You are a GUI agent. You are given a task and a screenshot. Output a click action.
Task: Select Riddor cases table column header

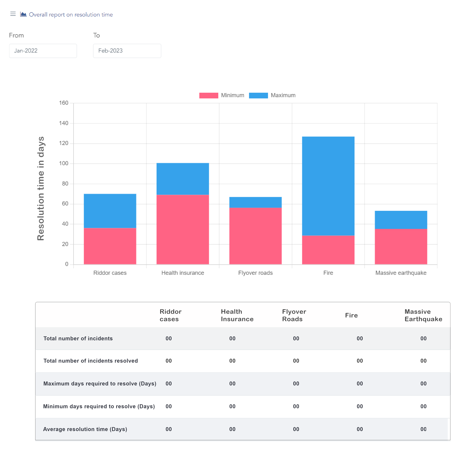170,315
